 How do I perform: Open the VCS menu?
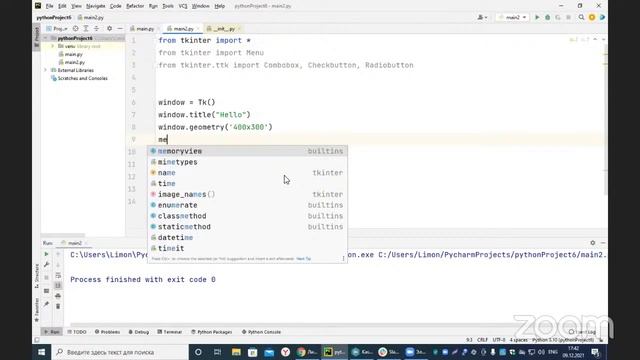pos(183,6)
